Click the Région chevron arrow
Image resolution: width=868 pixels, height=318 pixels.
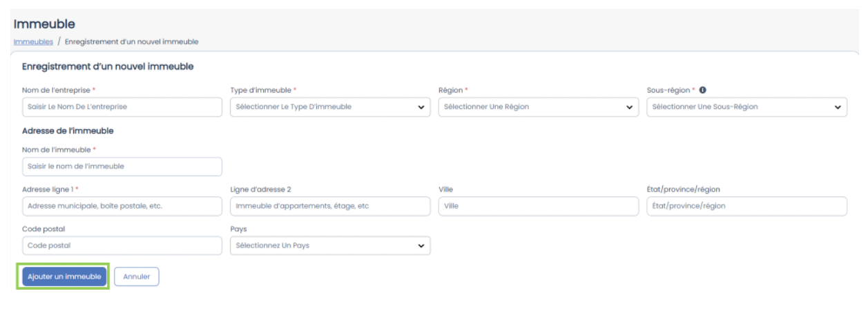tap(629, 107)
